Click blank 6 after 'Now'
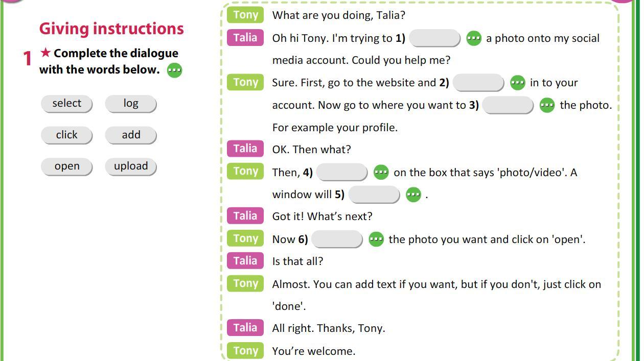Screen dimensions: 644x361 [x=337, y=239]
